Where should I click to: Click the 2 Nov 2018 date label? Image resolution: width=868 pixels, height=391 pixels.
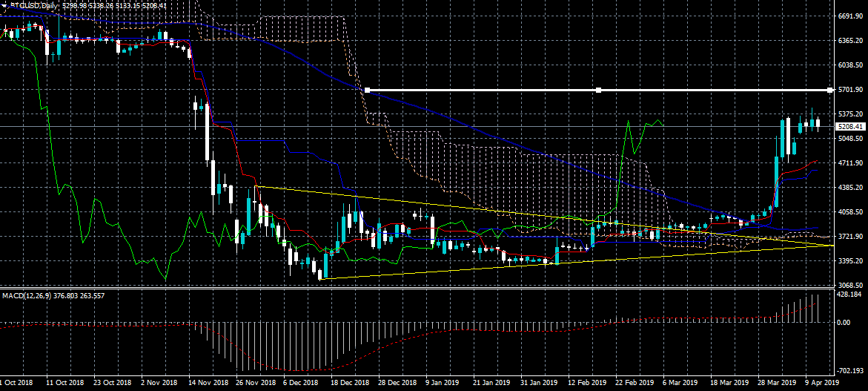coord(160,383)
